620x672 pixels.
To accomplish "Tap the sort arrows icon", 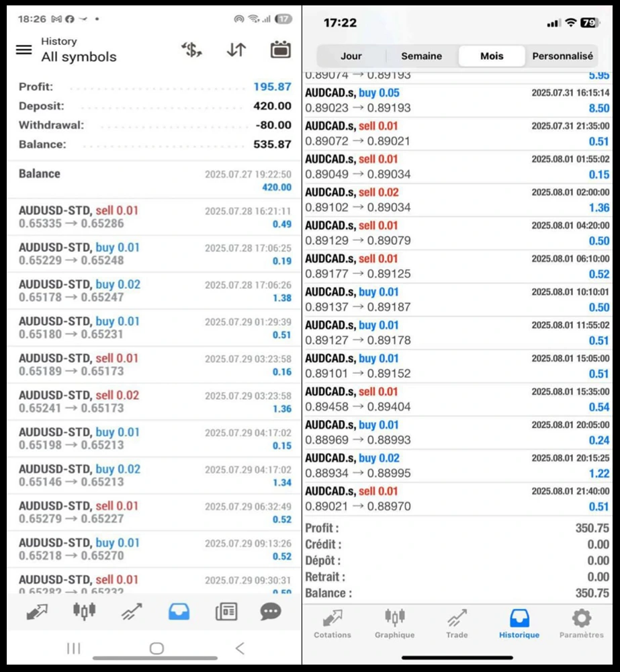I will click(236, 50).
